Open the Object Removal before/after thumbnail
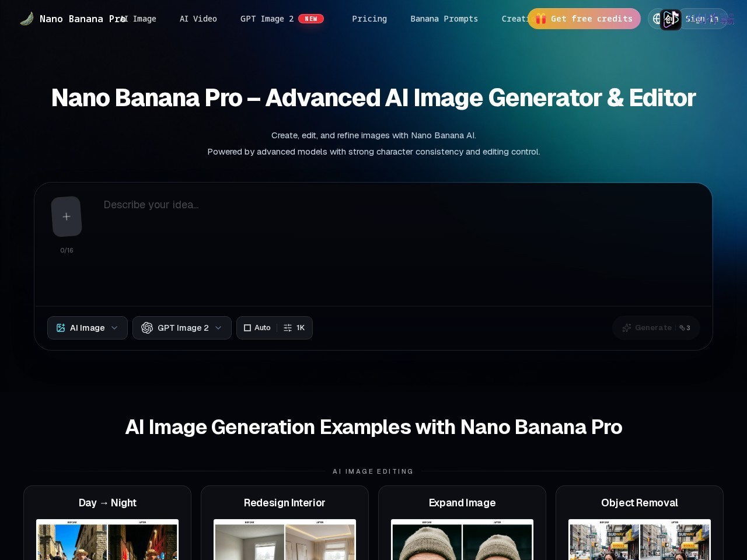This screenshot has width=747, height=560. 640,540
